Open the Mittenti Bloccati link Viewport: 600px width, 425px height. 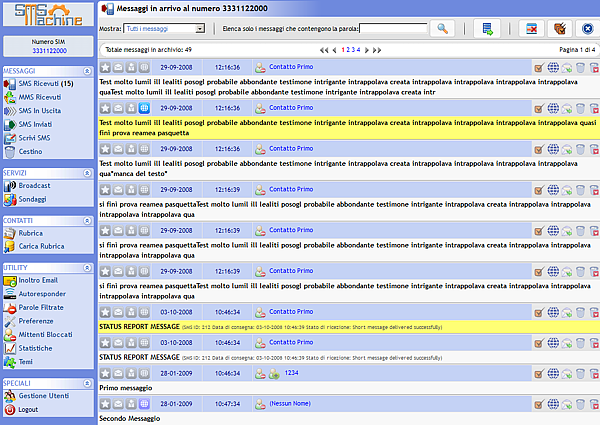46,335
